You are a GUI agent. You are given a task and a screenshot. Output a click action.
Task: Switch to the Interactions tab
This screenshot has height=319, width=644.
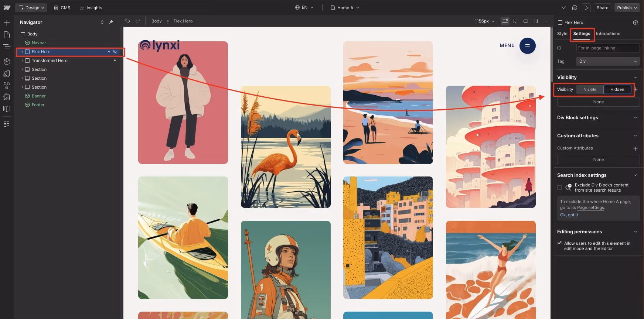pos(608,34)
